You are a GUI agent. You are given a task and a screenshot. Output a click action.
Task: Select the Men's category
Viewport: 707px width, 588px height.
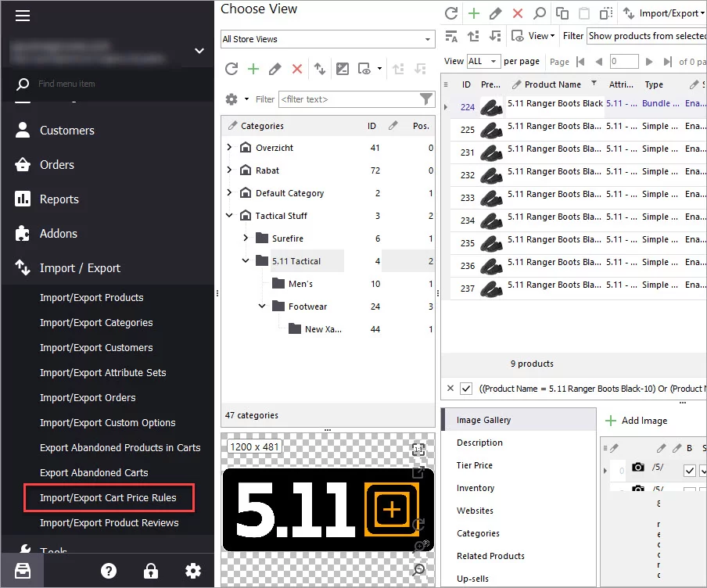tap(300, 284)
